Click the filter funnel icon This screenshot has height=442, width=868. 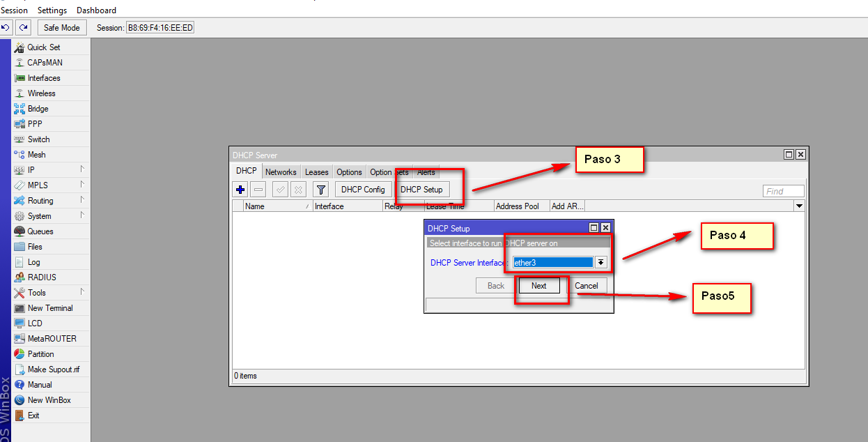[x=320, y=190]
